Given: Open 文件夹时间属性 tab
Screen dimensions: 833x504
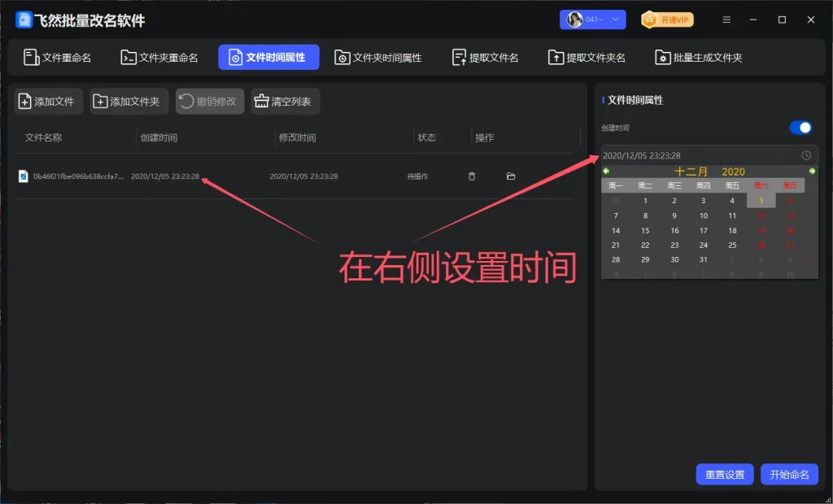Looking at the screenshot, I should (378, 58).
